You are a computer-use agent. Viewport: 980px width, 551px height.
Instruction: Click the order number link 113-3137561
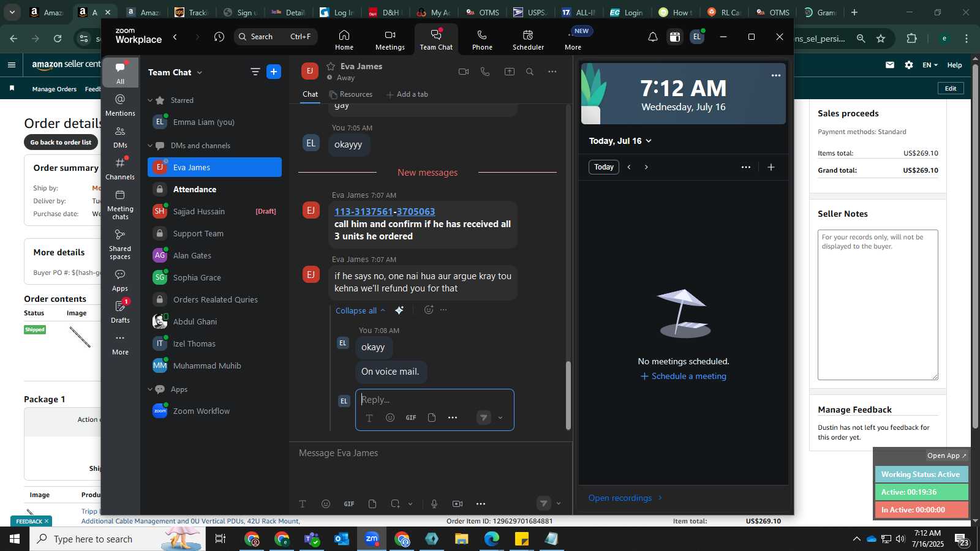[x=363, y=212]
